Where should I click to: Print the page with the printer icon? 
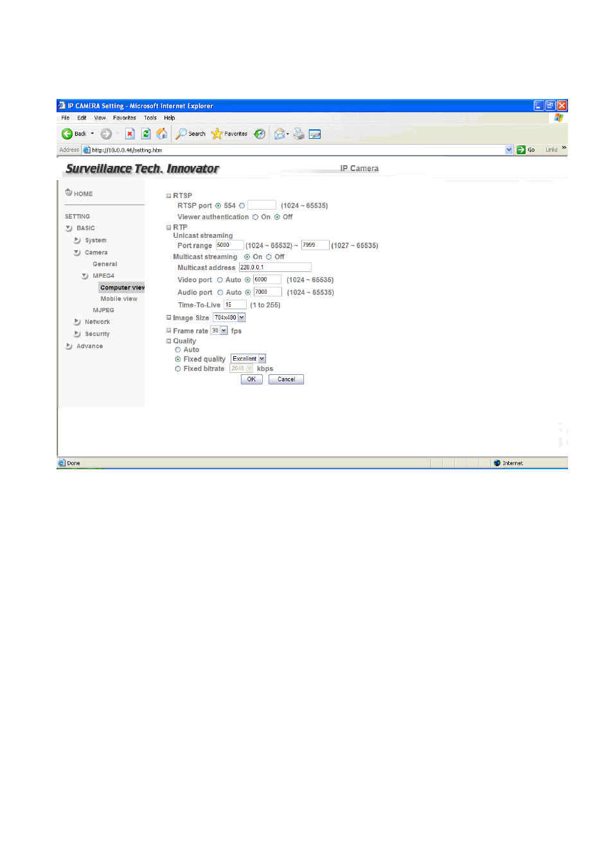pos(299,134)
